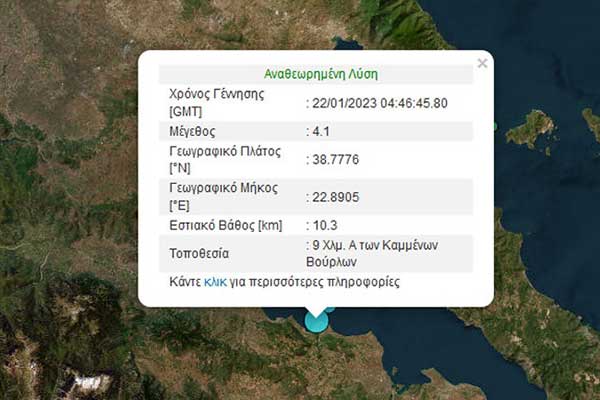This screenshot has height=400, width=600.
Task: Click the cyan earthquake epicenter marker
Action: click(x=317, y=321)
